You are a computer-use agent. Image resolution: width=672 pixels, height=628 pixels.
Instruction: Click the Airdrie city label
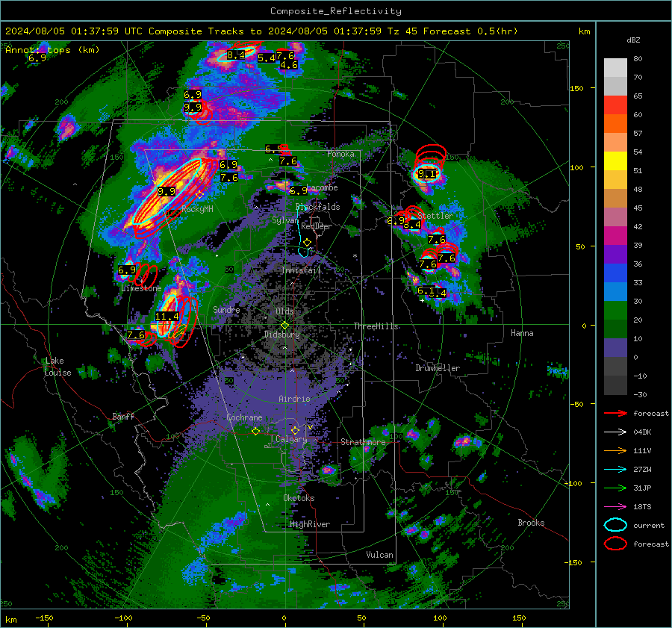point(294,399)
